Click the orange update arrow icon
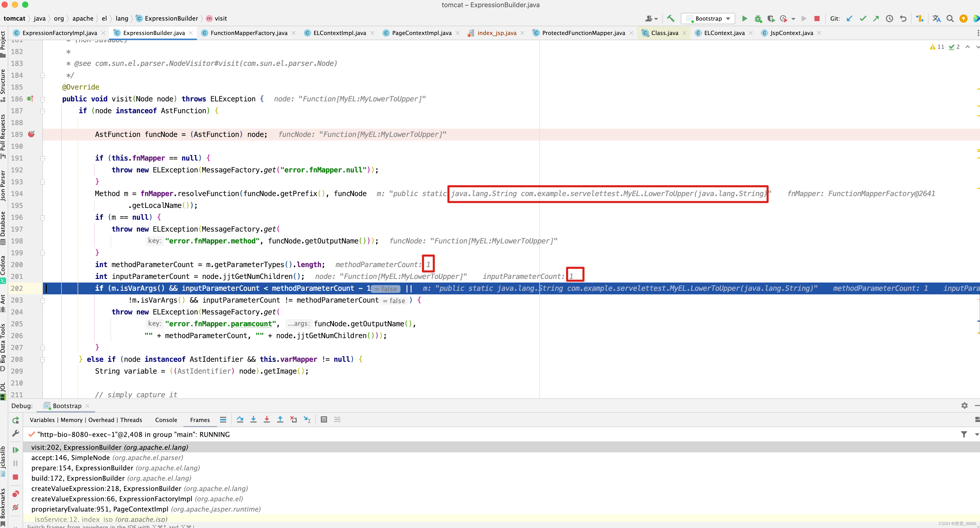The height and width of the screenshot is (528, 980). [963, 18]
